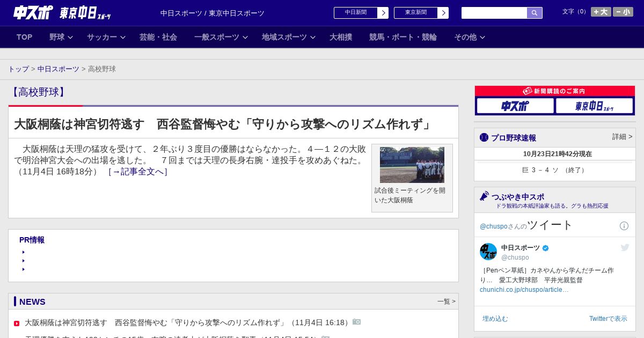This screenshot has height=338, width=644.
Task: Follow the →記事全文へ link
Action: click(138, 172)
